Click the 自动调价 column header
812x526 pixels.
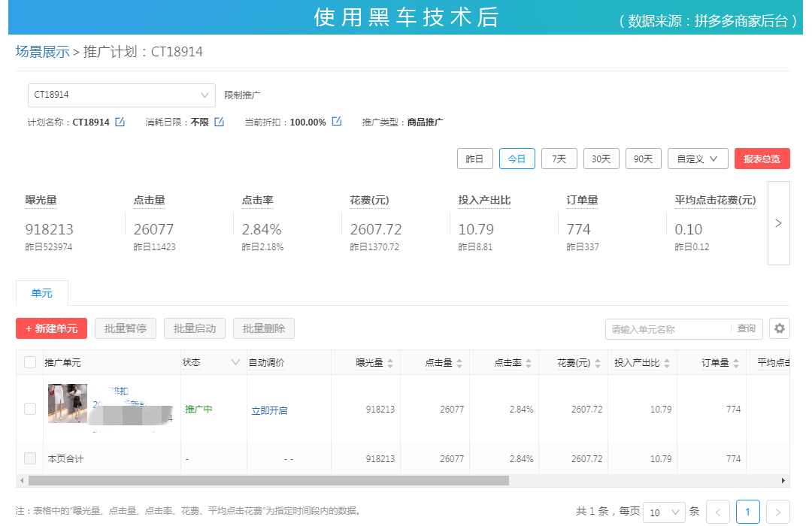(267, 362)
